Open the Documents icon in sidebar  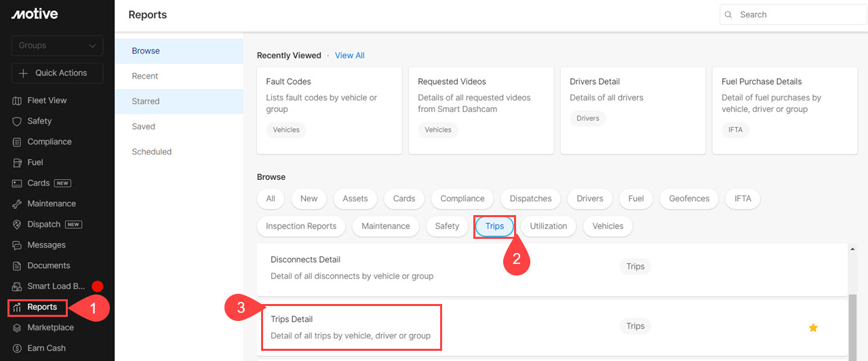(x=18, y=266)
